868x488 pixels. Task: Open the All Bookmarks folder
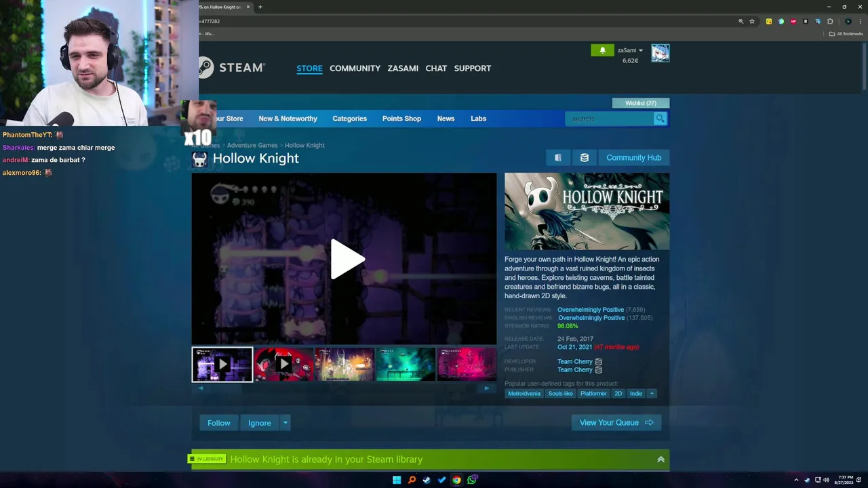tap(846, 34)
